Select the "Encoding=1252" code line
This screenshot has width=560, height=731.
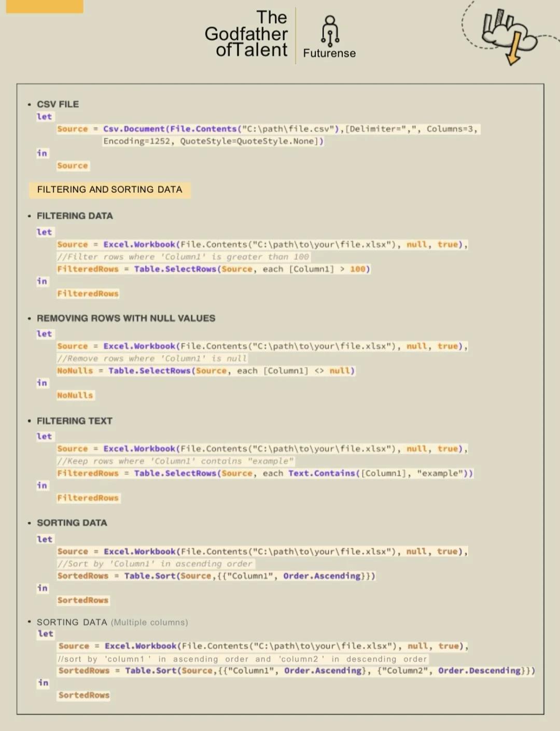(213, 142)
